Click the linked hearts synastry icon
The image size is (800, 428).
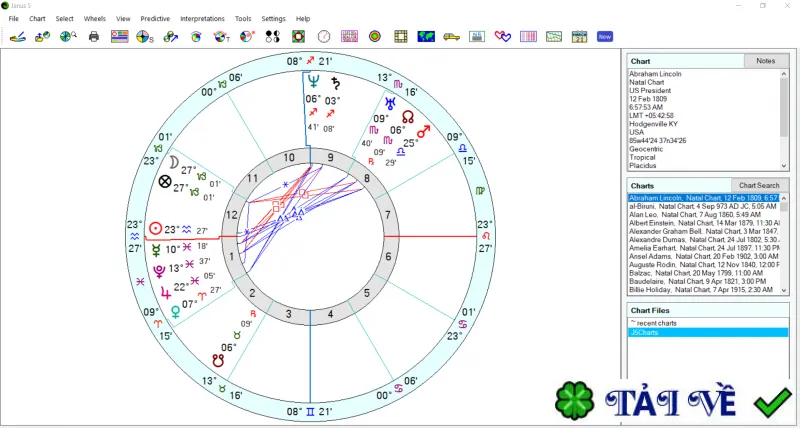tap(503, 36)
